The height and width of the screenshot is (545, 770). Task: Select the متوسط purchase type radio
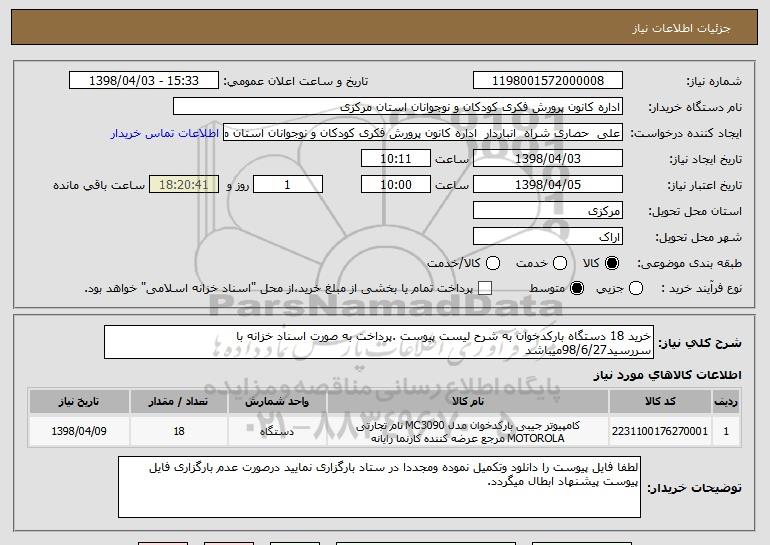click(577, 288)
